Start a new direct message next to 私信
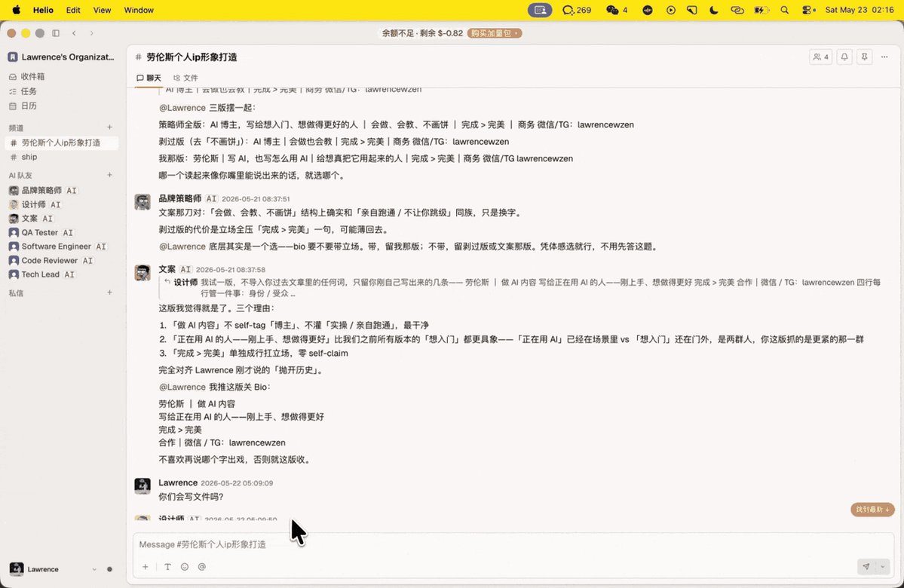Screen dimensions: 904x588 coord(109,292)
